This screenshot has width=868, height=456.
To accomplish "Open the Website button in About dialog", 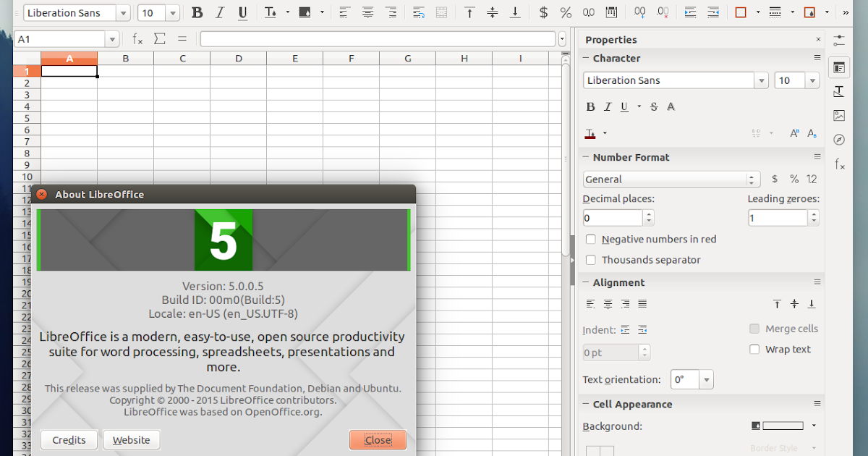I will click(x=132, y=440).
